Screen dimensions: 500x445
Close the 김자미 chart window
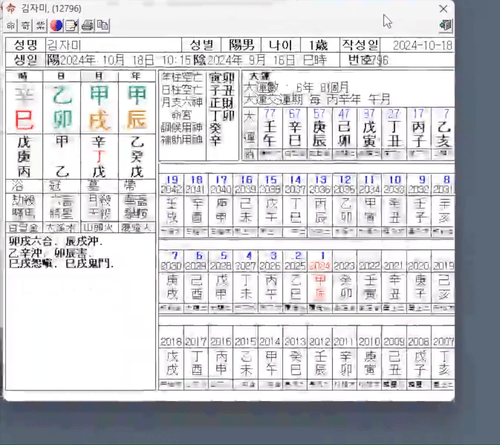coord(443,9)
